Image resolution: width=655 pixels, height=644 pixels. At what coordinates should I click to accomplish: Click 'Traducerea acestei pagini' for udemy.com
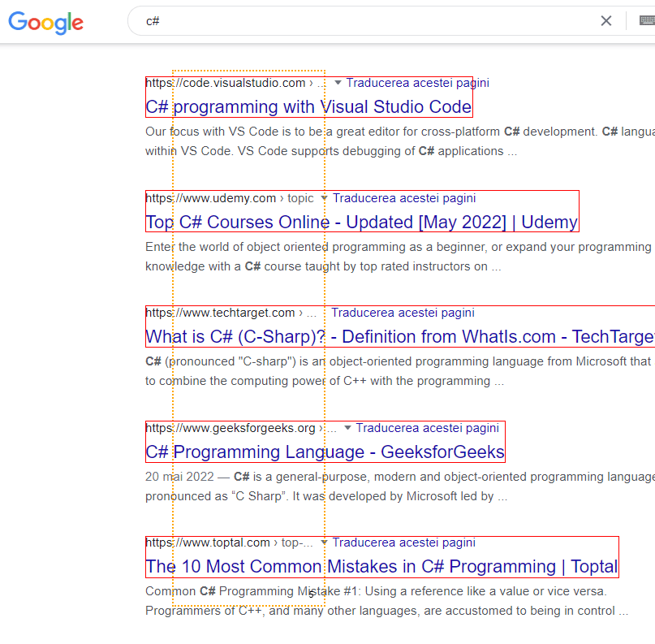(x=404, y=198)
